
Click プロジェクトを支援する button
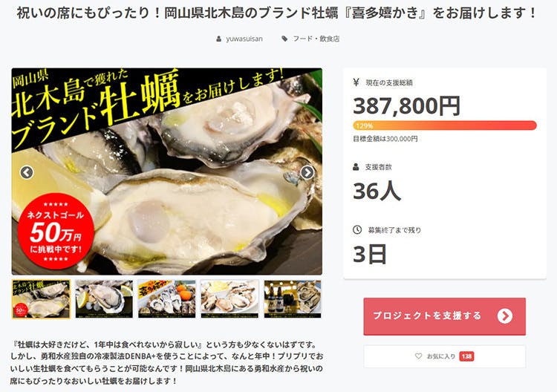coord(444,316)
